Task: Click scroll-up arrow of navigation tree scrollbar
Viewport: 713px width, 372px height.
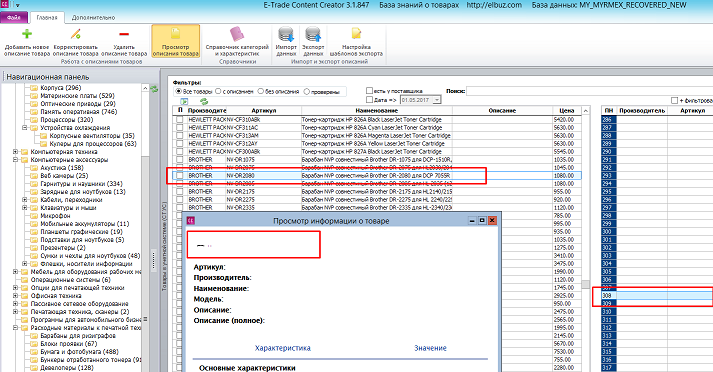Action: 145,88
